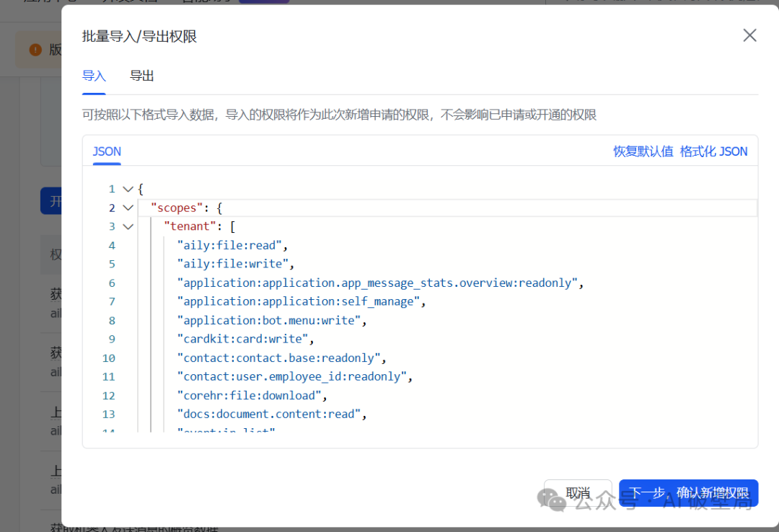Click the orange warning icon behind dialog
779x532 pixels.
click(x=35, y=50)
